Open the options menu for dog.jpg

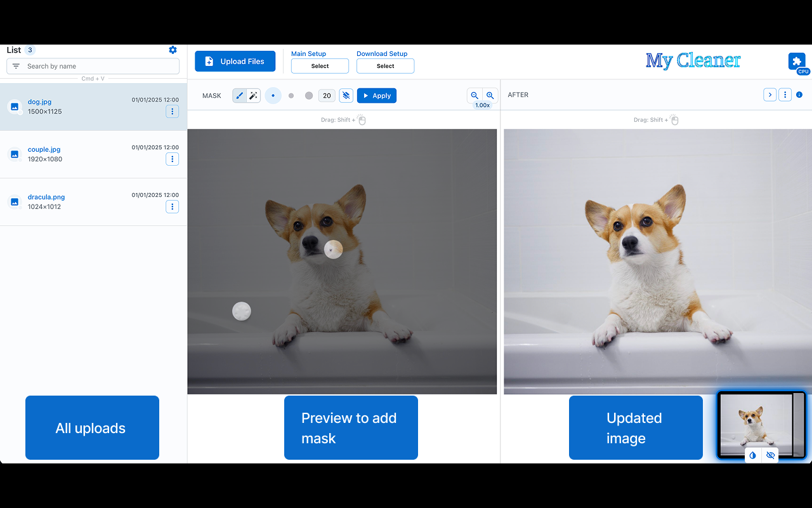point(172,111)
